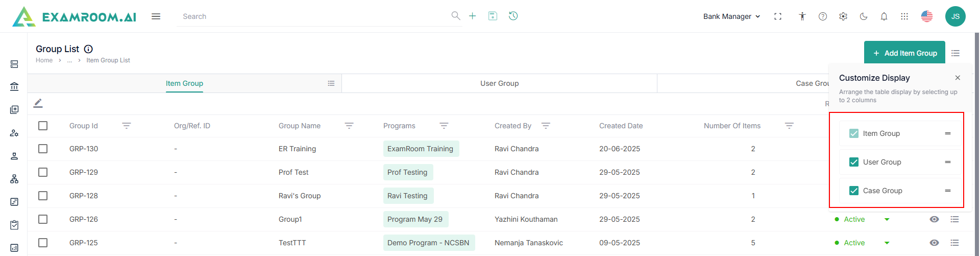This screenshot has height=256, width=980.
Task: Uncheck the User Group checkbox
Action: (854, 162)
